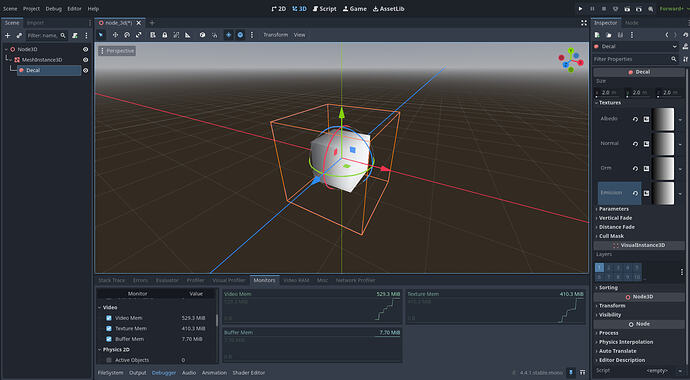Open sun and environment settings three-dot menu
This screenshot has width=690, height=380.
pos(252,35)
